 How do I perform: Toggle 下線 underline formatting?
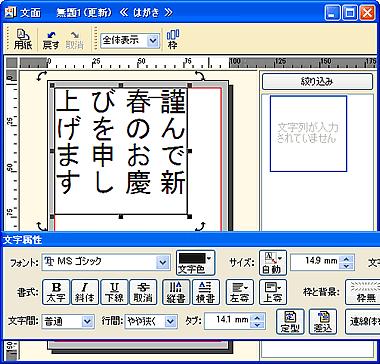click(114, 292)
